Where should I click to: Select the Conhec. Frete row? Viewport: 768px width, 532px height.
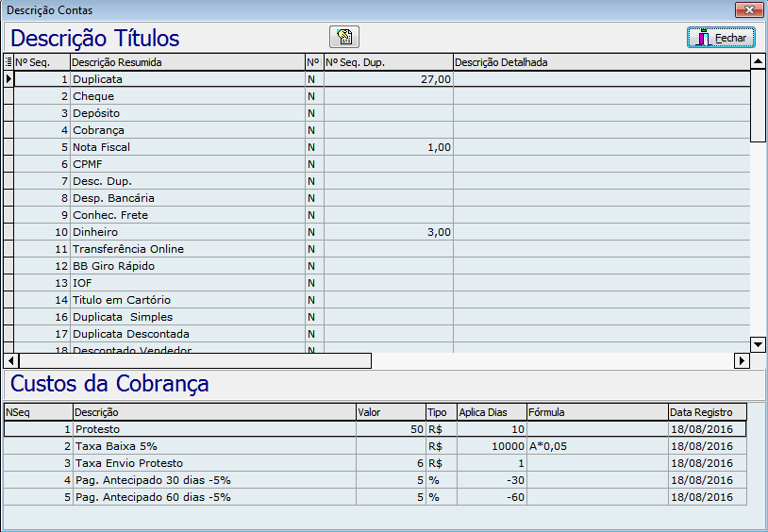coord(382,215)
